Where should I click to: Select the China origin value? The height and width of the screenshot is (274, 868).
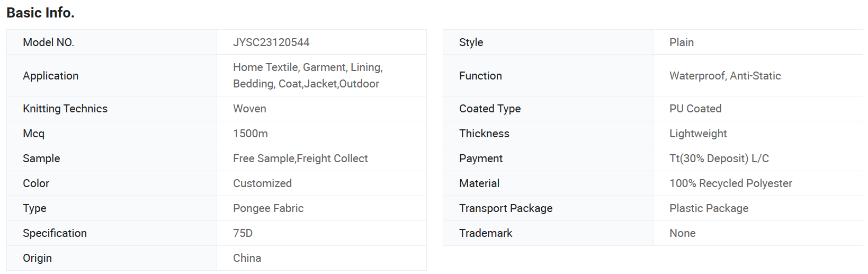[x=247, y=258]
